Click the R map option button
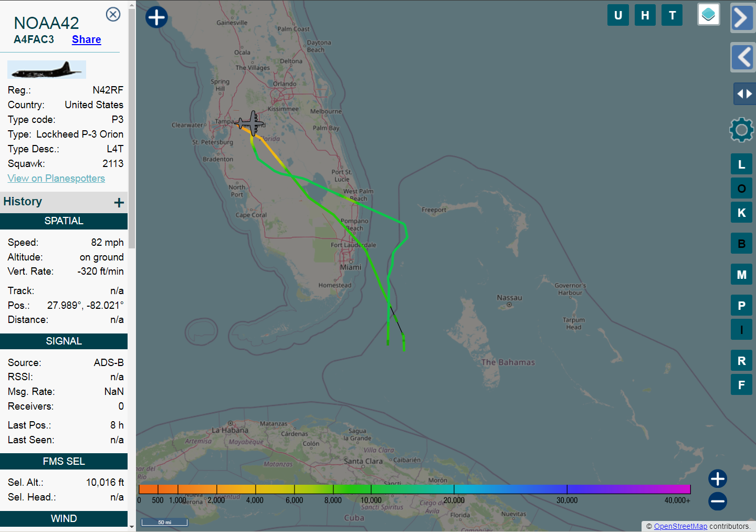 pos(741,361)
